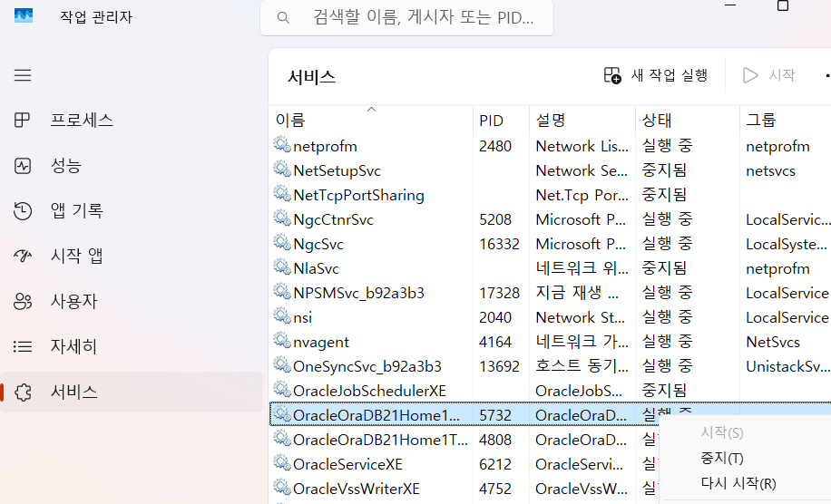Select the NgcCtnrSvc service name
The image size is (831, 504).
(x=333, y=219)
